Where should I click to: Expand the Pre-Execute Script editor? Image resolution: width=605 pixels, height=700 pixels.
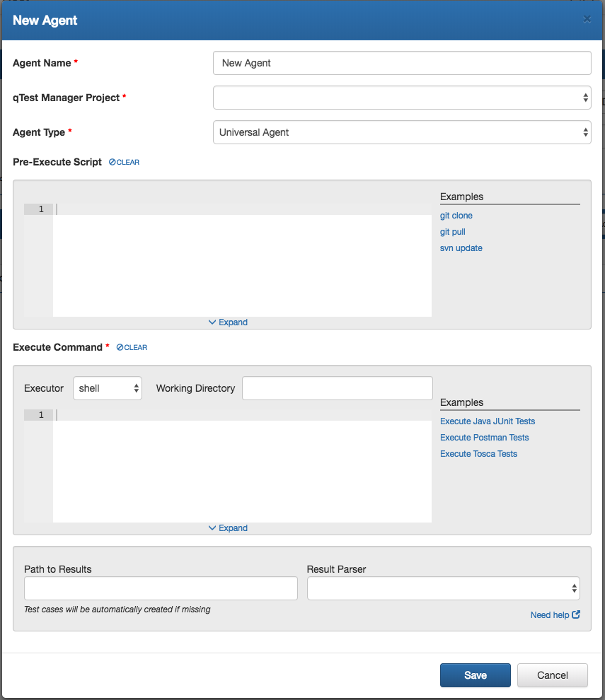(228, 322)
